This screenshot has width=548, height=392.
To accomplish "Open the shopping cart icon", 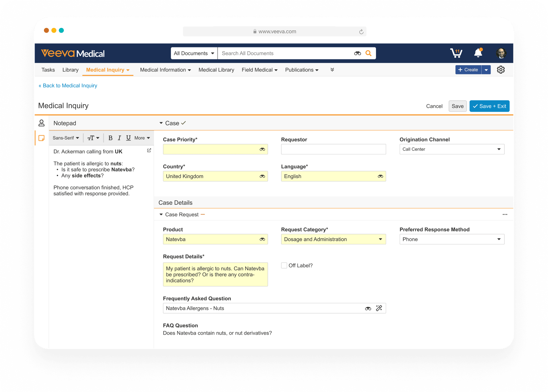I will tap(456, 53).
